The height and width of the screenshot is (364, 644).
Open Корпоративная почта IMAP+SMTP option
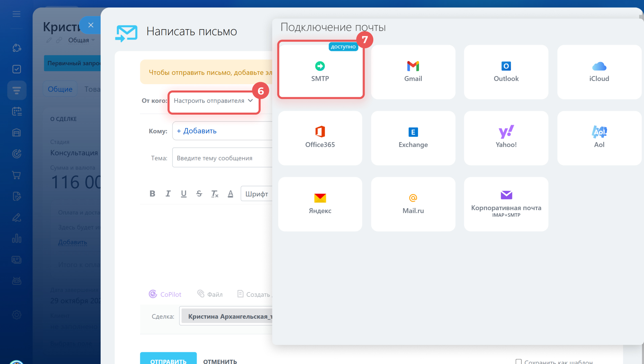point(506,204)
